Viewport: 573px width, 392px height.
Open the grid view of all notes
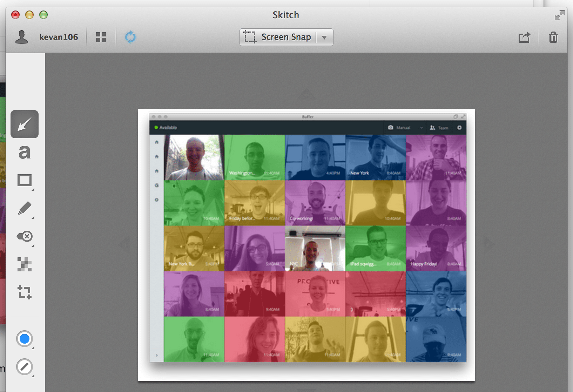101,37
